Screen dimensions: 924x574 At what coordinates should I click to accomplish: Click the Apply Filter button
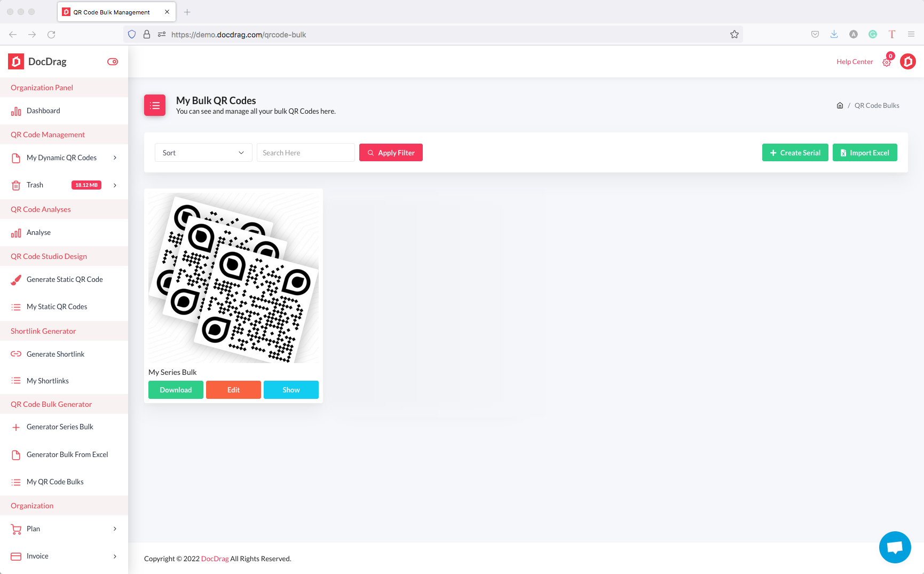[x=391, y=153]
